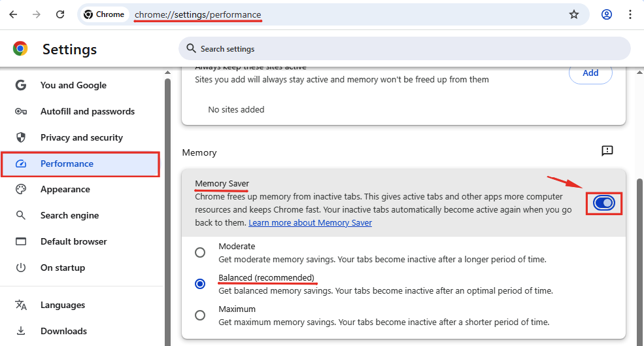The image size is (644, 346).
Task: Click the download arrow icon
Action: point(20,331)
